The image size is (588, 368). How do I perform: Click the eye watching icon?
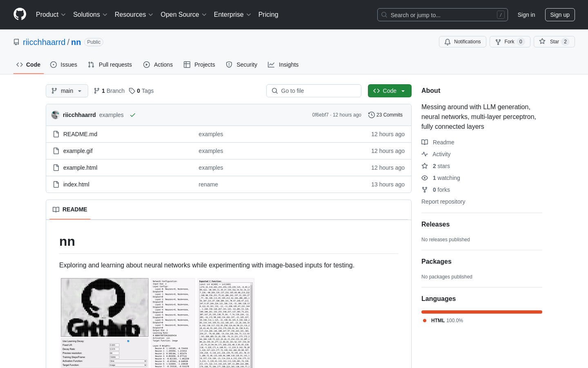click(425, 178)
